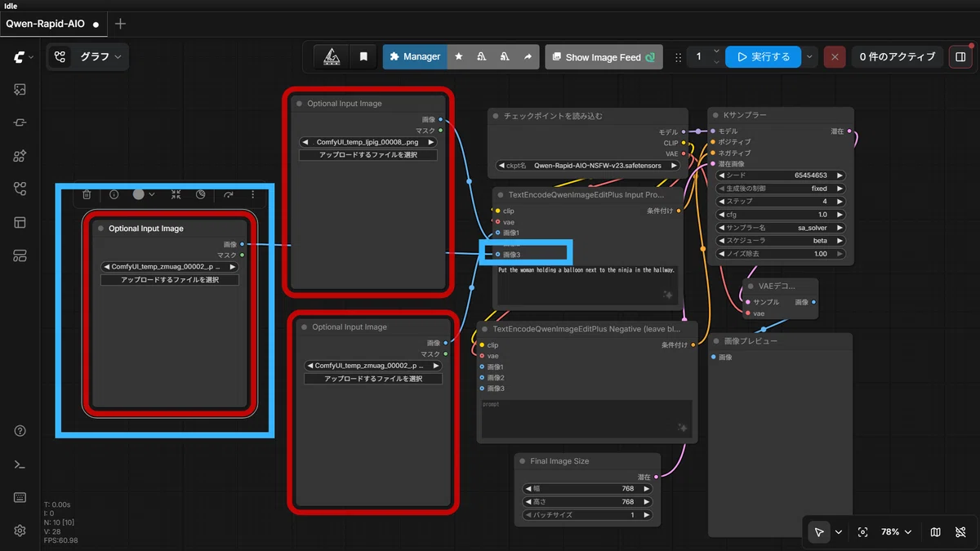
Task: Open the ComfyUI logo main menu
Action: click(20, 57)
